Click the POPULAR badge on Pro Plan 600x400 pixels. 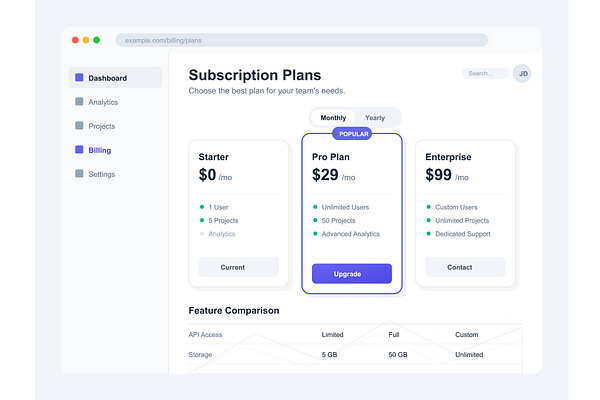click(x=352, y=134)
